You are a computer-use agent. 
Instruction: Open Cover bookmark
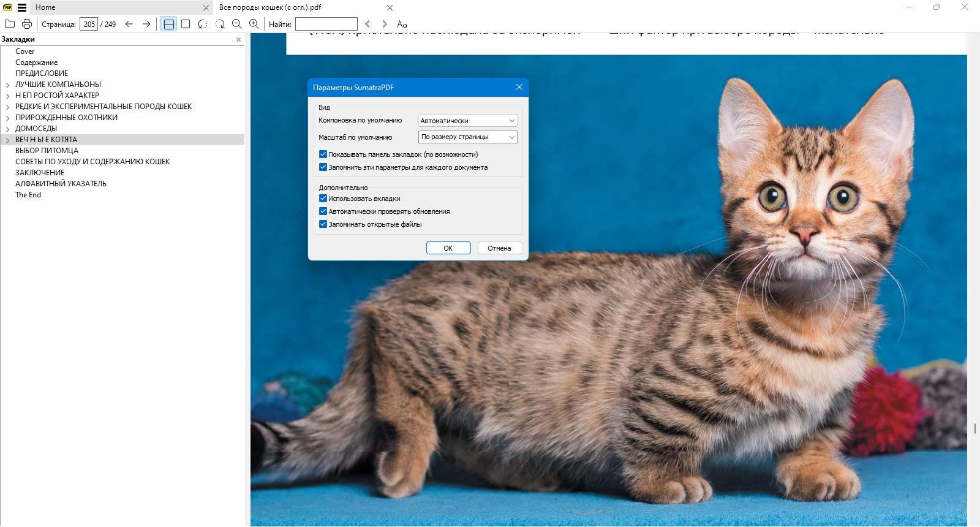[x=25, y=51]
